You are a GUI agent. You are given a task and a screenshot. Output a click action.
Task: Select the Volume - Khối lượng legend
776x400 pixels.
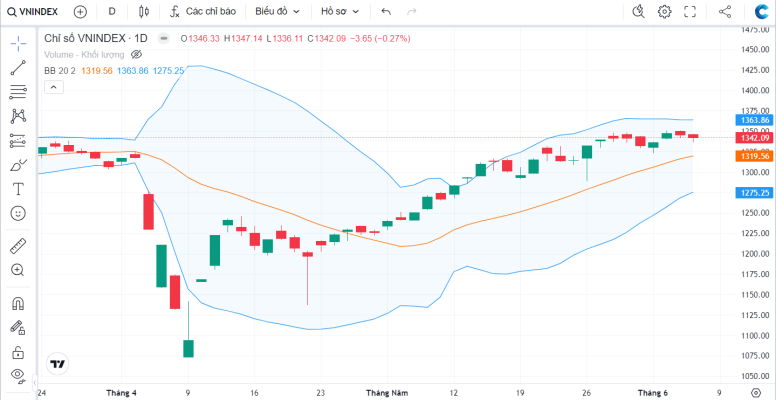(85, 54)
